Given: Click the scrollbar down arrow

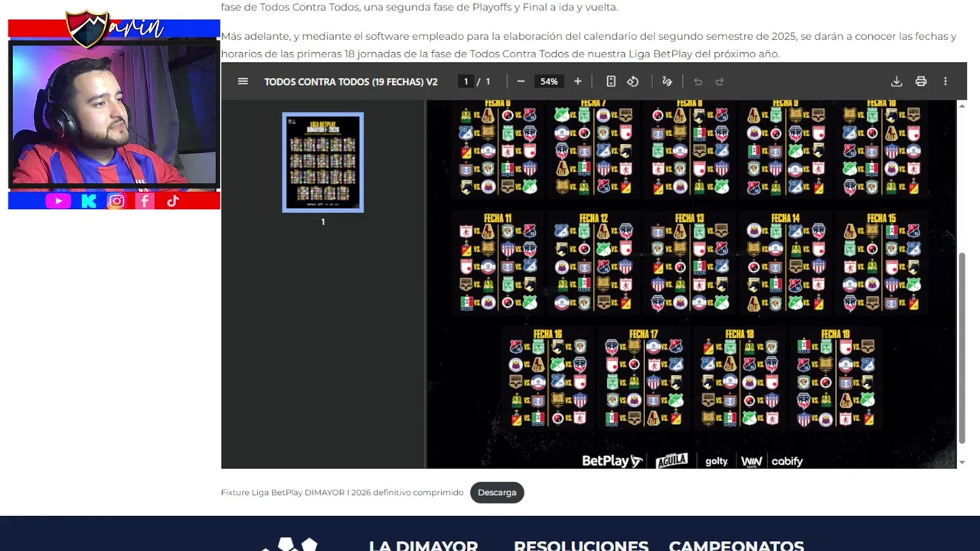Looking at the screenshot, I should click(962, 462).
